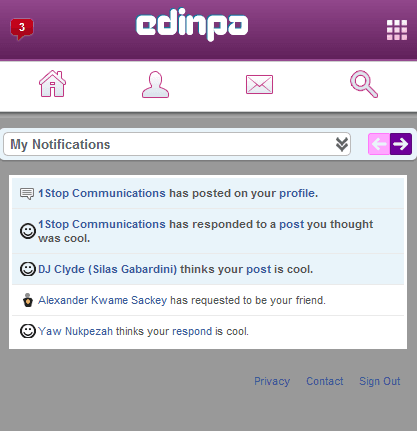Open the red notification bubble showing 3

coord(22,29)
